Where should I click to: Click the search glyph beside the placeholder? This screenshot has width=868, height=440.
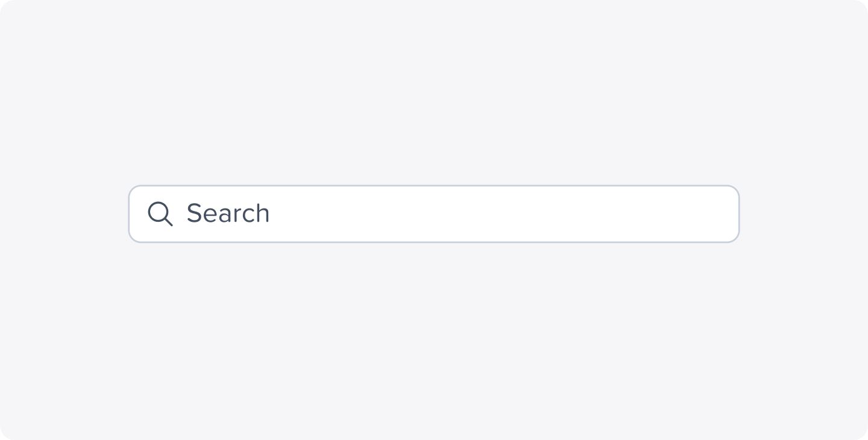point(160,213)
